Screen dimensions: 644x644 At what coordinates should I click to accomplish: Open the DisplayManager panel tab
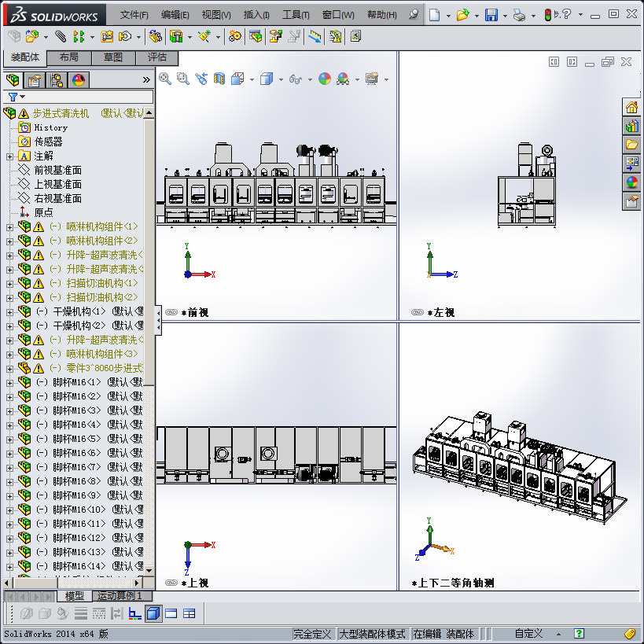point(79,80)
